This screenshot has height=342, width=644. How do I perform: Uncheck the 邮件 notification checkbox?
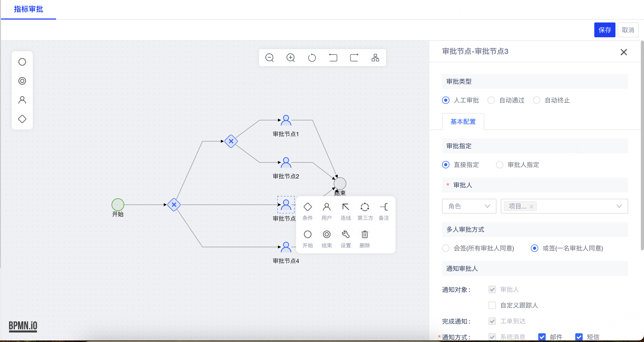pos(542,337)
